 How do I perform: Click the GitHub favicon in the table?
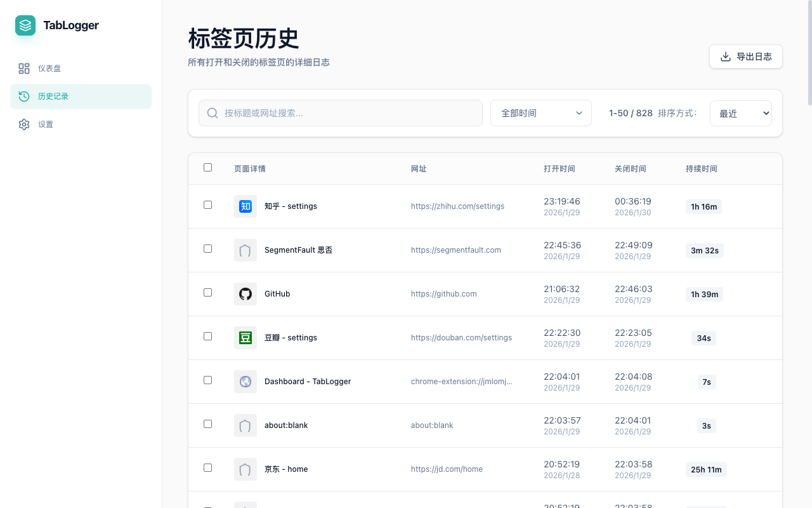click(x=246, y=293)
